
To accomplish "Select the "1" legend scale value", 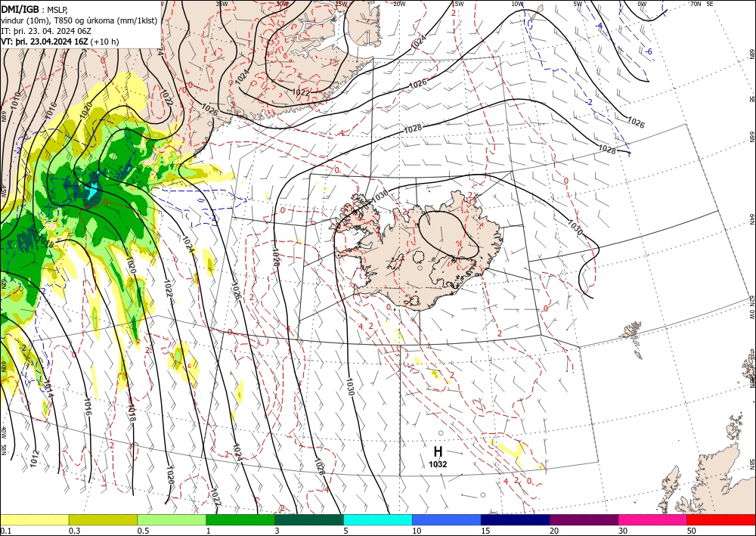I will point(209,531).
